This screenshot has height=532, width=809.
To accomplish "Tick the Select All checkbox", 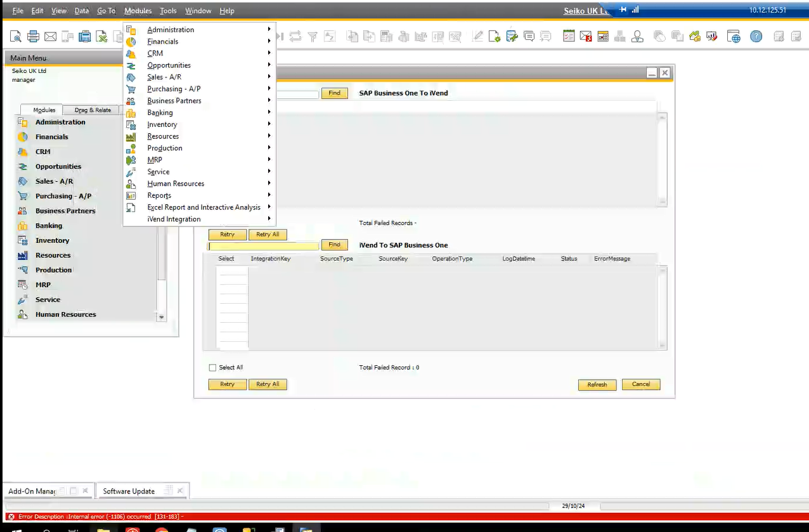I will click(212, 368).
